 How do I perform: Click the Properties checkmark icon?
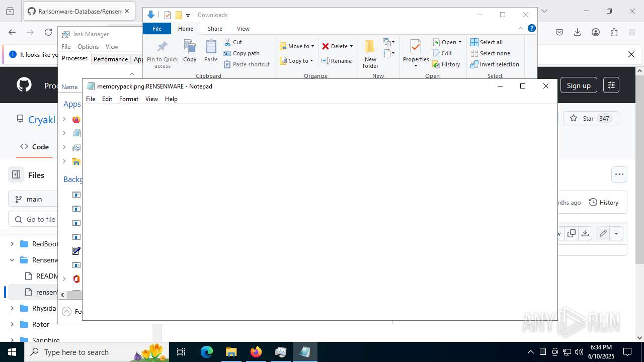416,46
